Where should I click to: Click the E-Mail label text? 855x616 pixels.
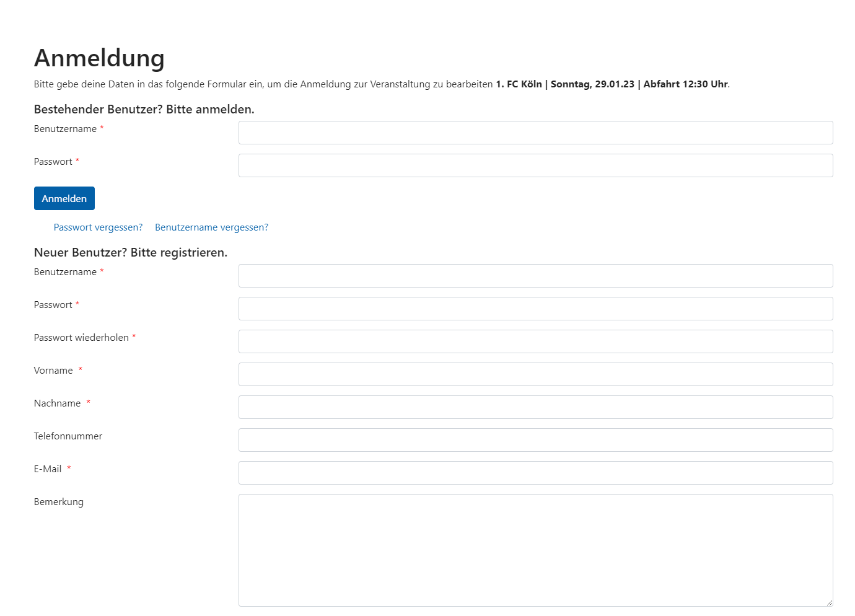(48, 469)
